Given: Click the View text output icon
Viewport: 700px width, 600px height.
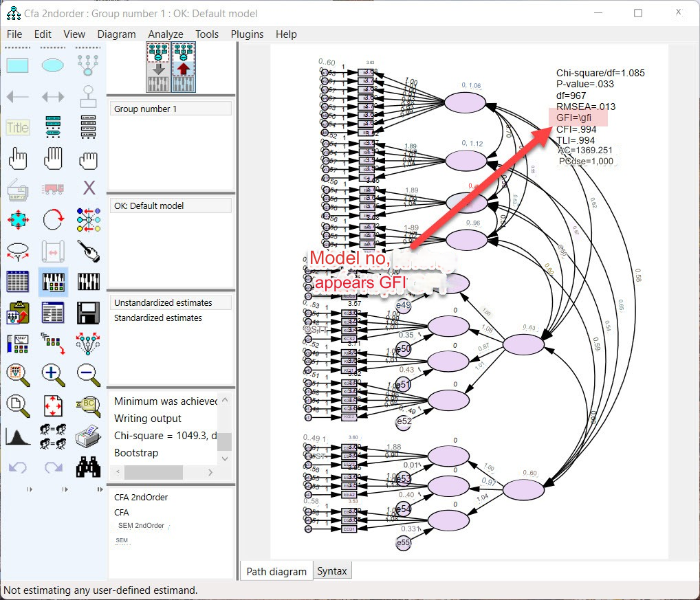Looking at the screenshot, I should (x=53, y=313).
